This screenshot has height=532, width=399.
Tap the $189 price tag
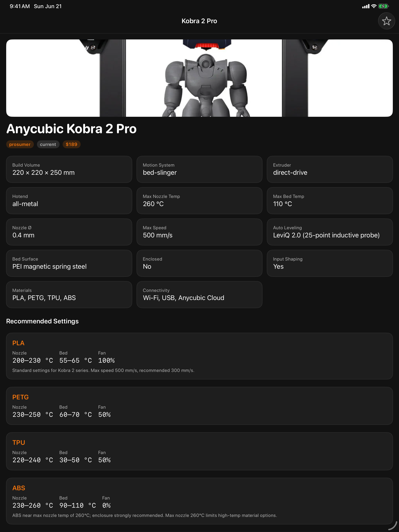[72, 144]
